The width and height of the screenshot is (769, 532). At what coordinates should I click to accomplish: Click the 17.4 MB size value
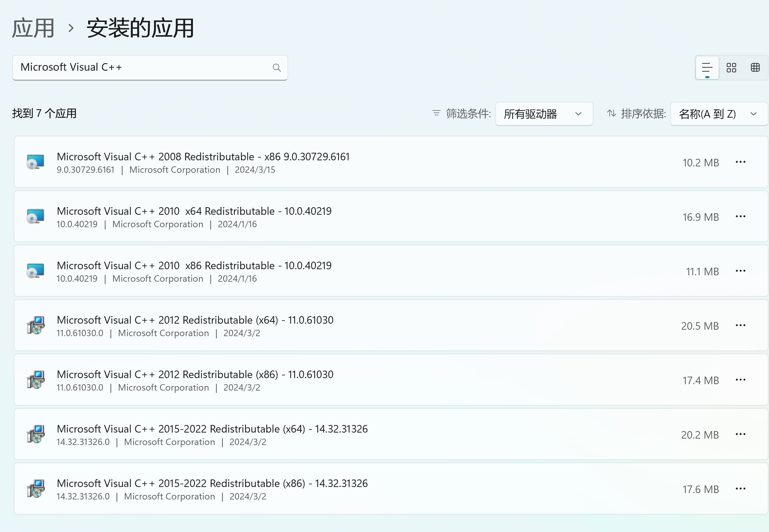coord(701,380)
